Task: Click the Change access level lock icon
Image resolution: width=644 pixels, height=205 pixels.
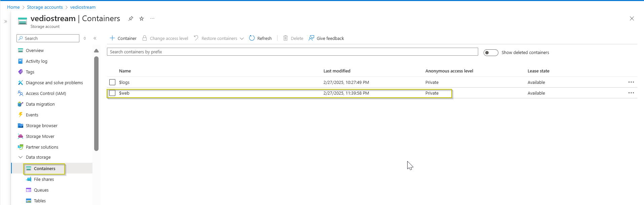Action: tap(145, 38)
